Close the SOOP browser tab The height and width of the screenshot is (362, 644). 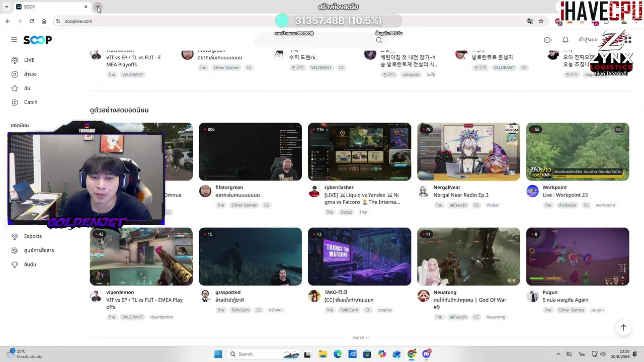86,7
